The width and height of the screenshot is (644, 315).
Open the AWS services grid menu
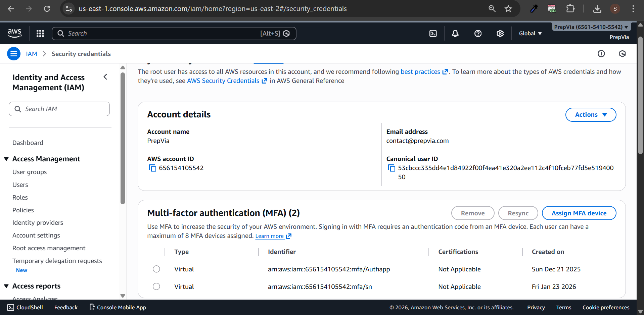(40, 33)
